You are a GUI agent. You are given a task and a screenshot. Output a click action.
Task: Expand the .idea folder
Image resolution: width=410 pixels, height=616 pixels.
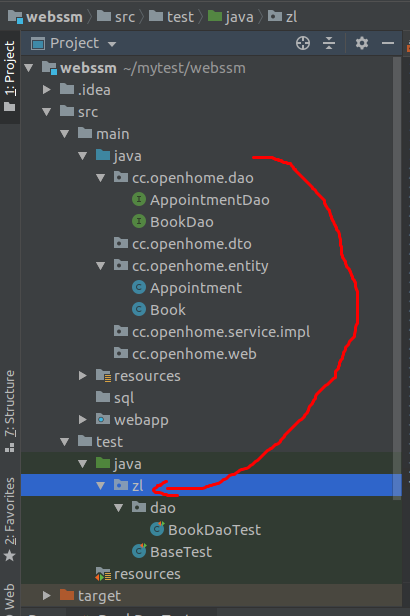coord(47,90)
